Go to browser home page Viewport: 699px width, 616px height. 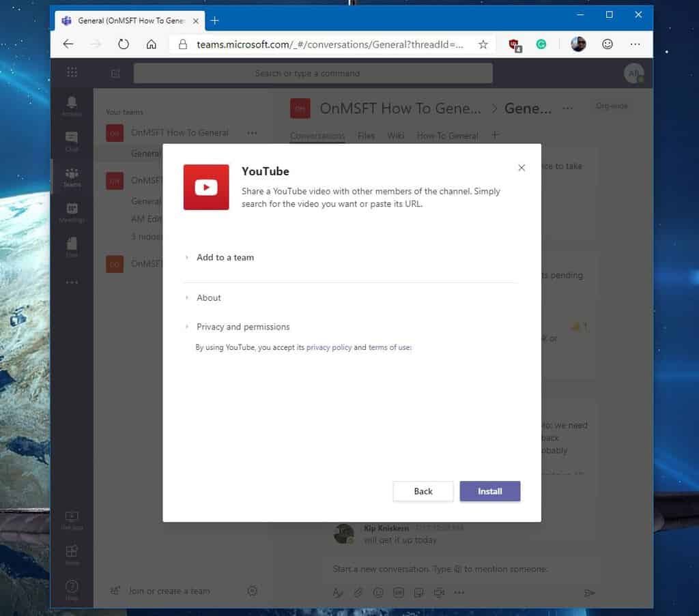152,44
